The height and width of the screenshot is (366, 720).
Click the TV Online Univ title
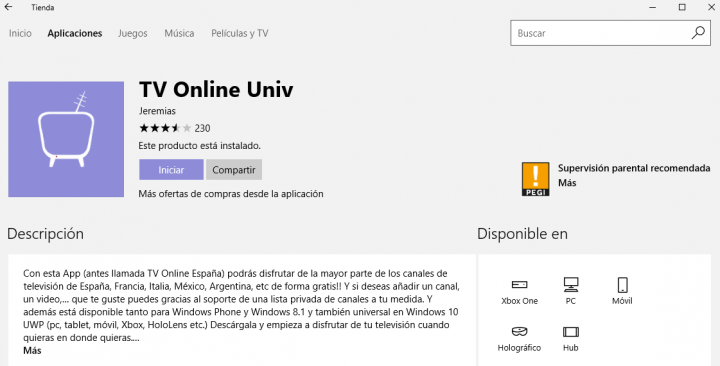tap(216, 89)
